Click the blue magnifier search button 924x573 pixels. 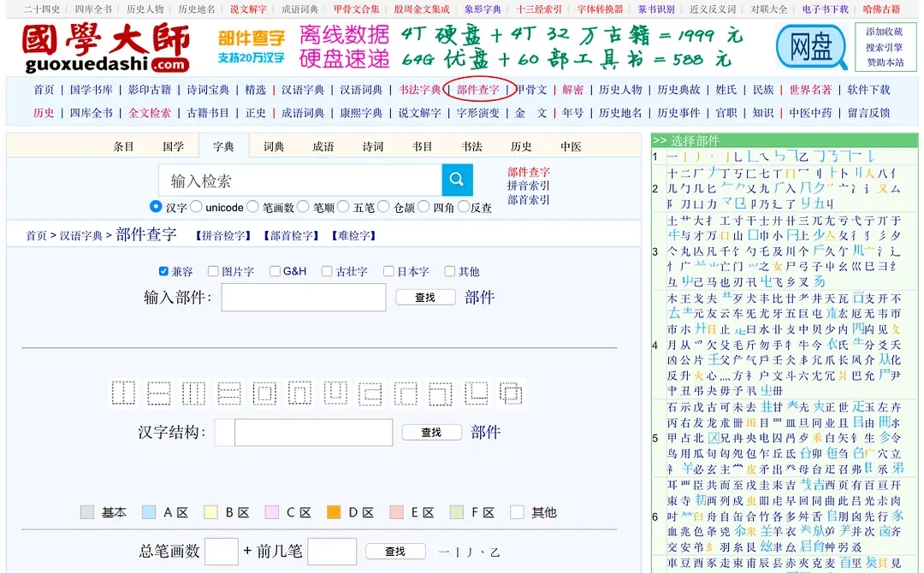(457, 180)
